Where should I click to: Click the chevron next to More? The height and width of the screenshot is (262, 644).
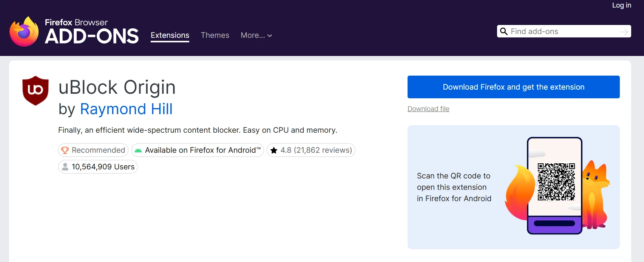(x=270, y=36)
